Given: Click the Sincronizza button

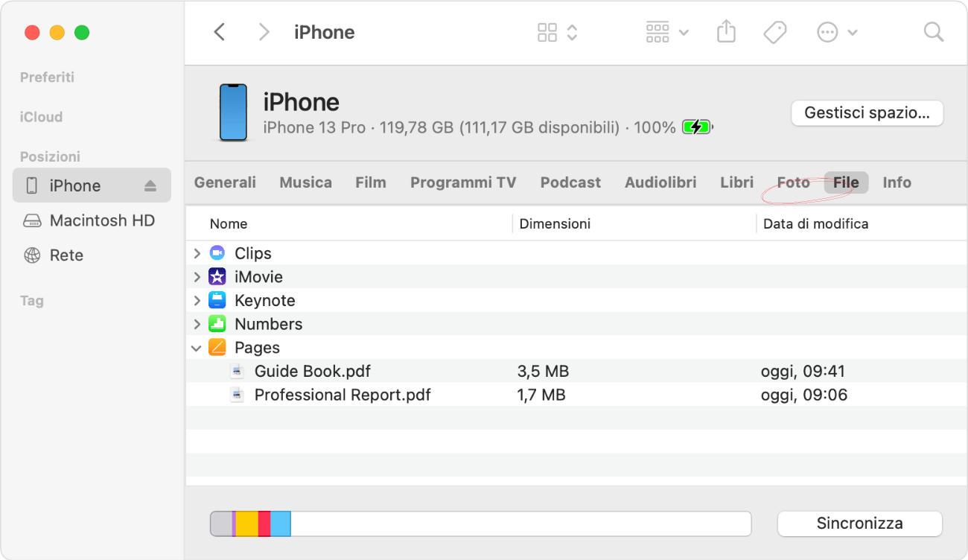Looking at the screenshot, I should tap(859, 523).
